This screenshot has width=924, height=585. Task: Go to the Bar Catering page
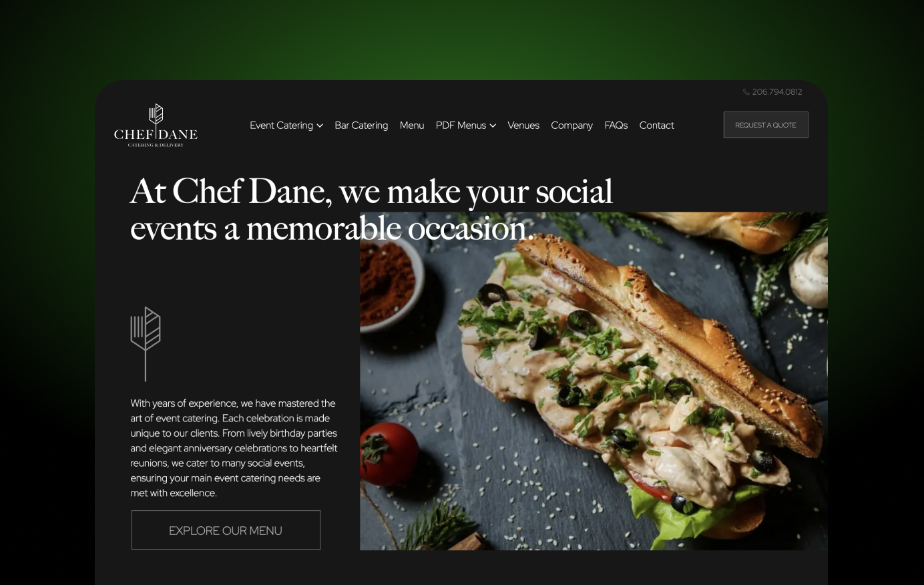point(361,126)
